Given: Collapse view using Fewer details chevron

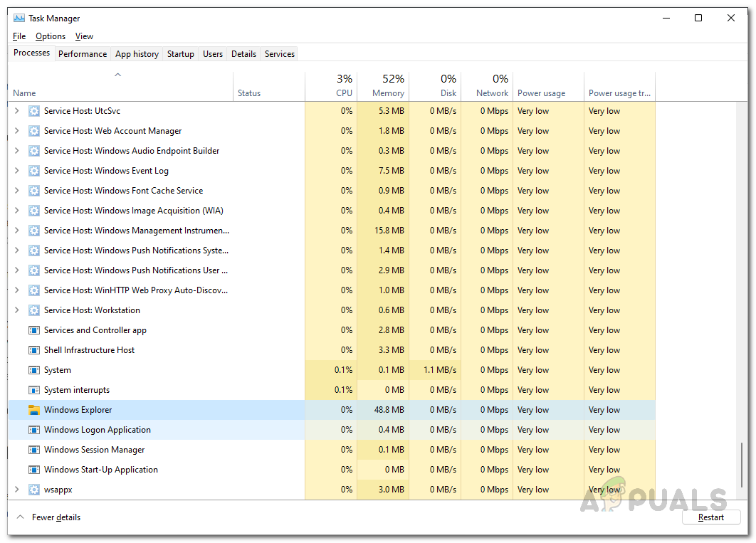Looking at the screenshot, I should (20, 517).
